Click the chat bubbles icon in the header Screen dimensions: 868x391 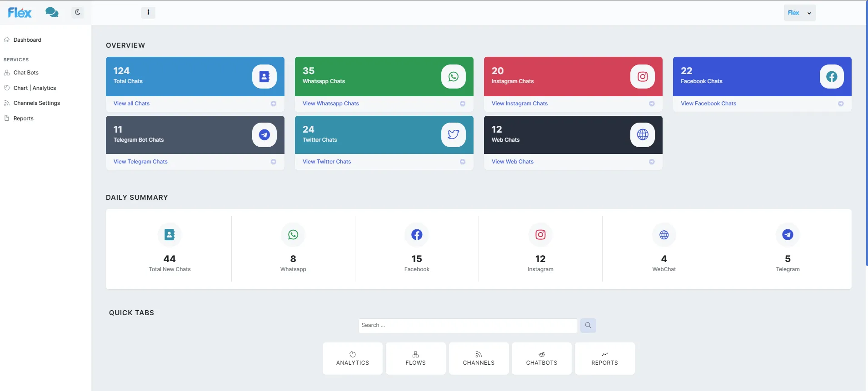point(52,12)
